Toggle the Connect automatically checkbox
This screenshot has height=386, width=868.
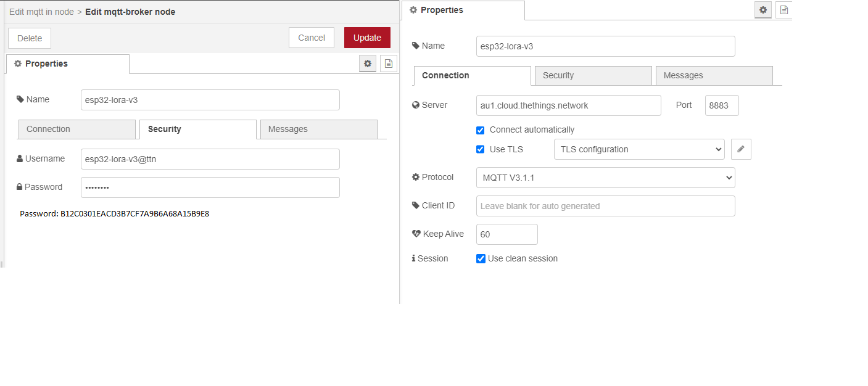coord(481,130)
